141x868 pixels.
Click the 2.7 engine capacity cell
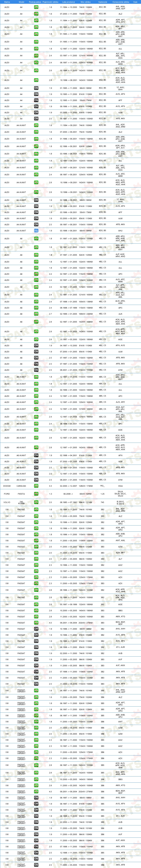[x=51, y=314]
